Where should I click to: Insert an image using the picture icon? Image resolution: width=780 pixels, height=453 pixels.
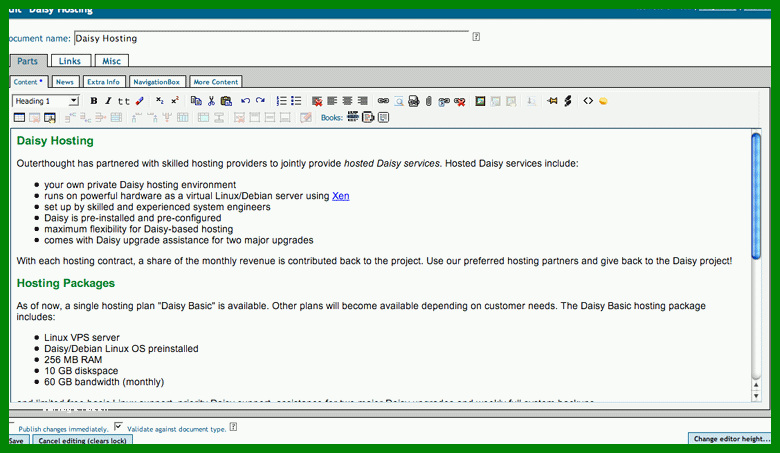click(480, 101)
